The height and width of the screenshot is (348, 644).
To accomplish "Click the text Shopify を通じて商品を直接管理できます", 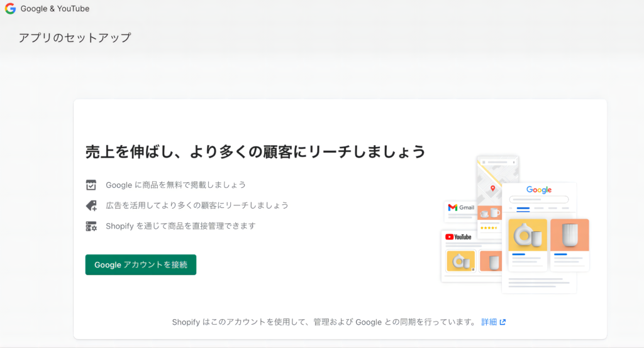I will click(x=180, y=226).
